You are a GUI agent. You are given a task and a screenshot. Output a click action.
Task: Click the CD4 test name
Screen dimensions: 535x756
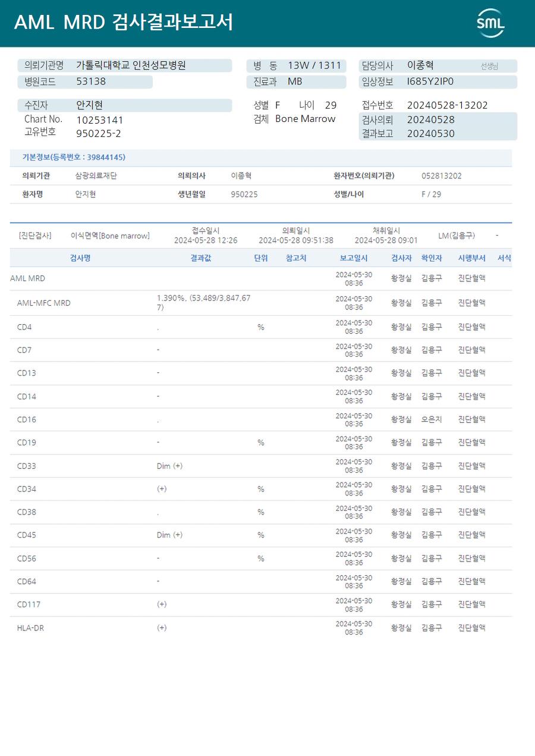(24, 327)
